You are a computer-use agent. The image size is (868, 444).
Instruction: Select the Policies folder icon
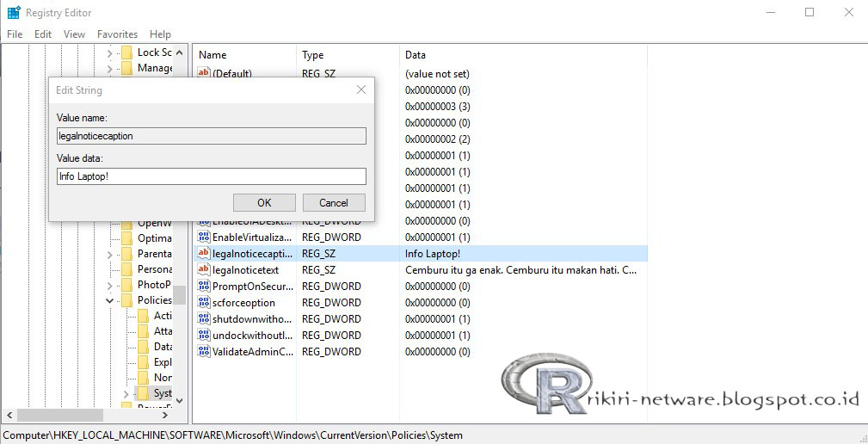click(126, 300)
